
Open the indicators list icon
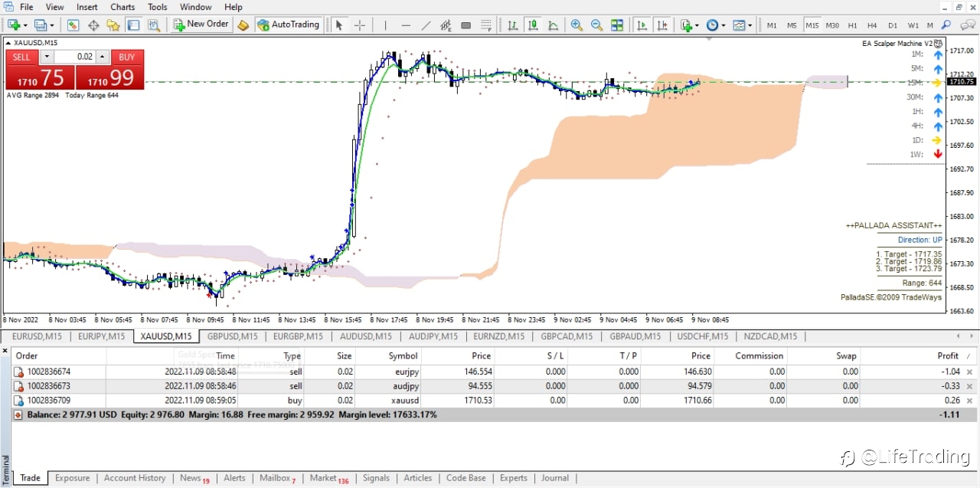tap(687, 25)
